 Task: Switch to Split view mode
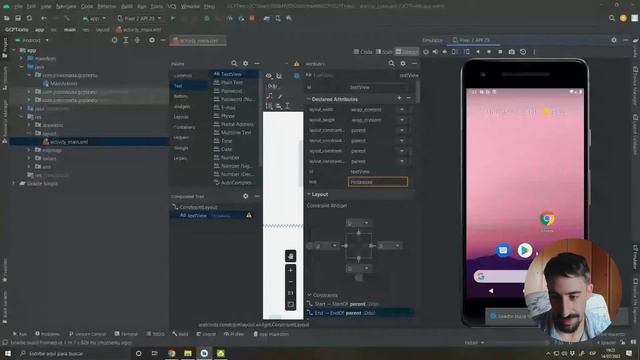(384, 51)
